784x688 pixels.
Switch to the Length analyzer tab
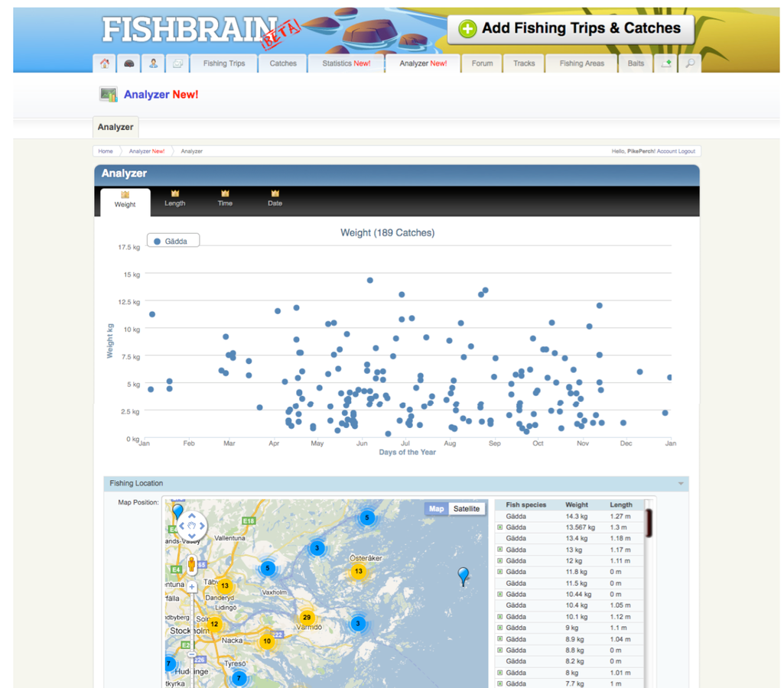(175, 199)
